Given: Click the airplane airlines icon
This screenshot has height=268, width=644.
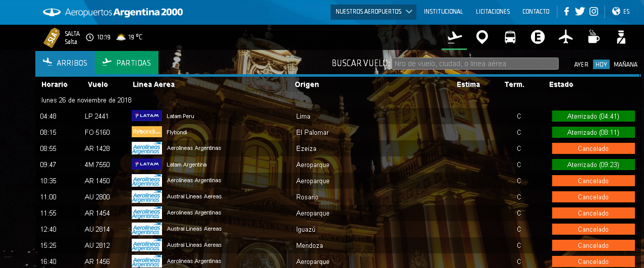Looking at the screenshot, I should [566, 37].
